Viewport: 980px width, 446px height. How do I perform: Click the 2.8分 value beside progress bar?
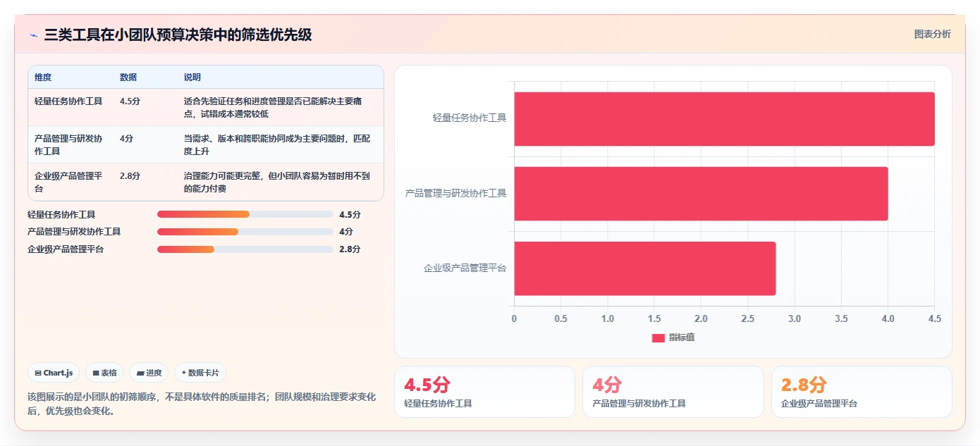(350, 249)
